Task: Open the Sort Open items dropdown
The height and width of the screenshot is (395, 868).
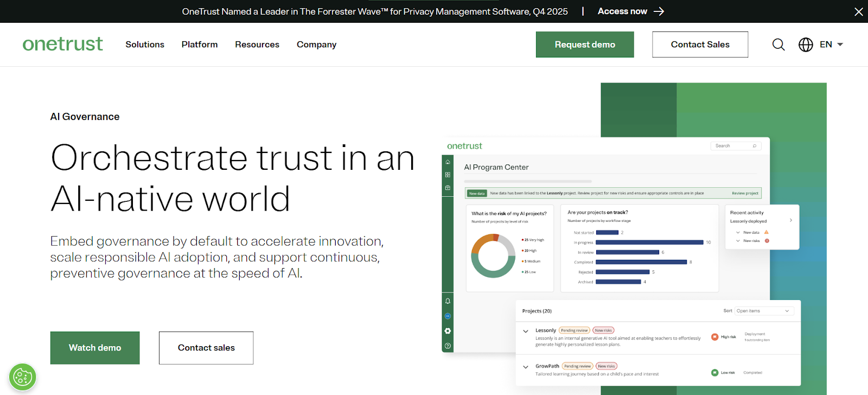Action: (764, 311)
